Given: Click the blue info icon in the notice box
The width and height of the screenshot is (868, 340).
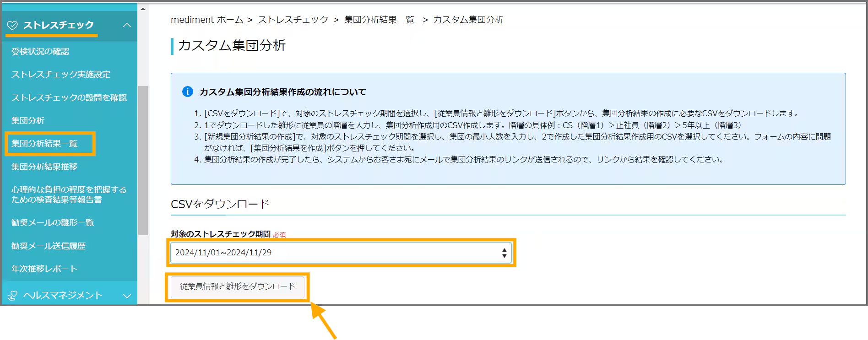Looking at the screenshot, I should [x=188, y=92].
